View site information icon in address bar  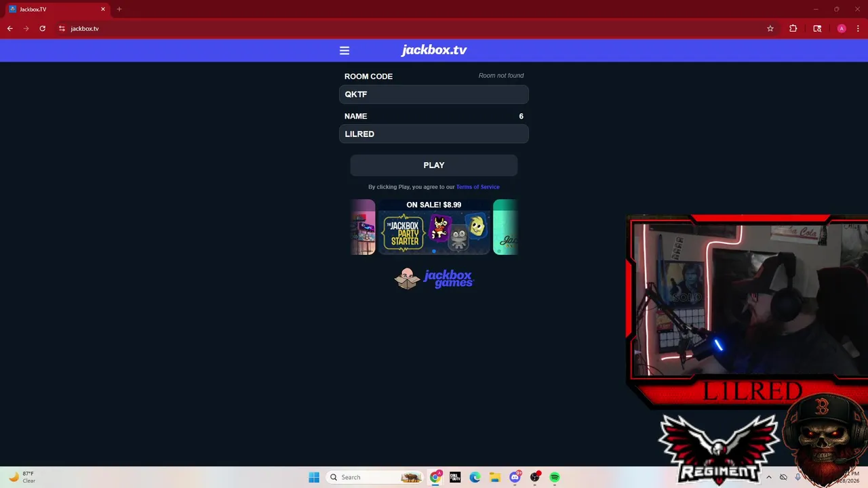click(x=62, y=28)
